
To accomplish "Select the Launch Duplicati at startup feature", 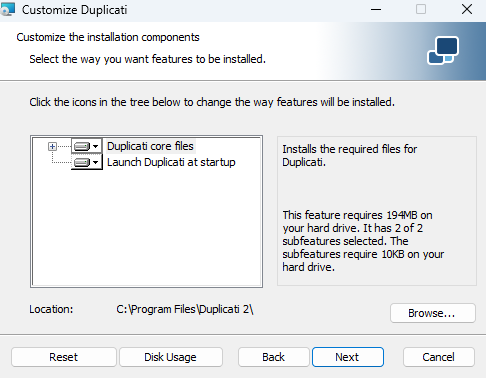I will tap(171, 162).
